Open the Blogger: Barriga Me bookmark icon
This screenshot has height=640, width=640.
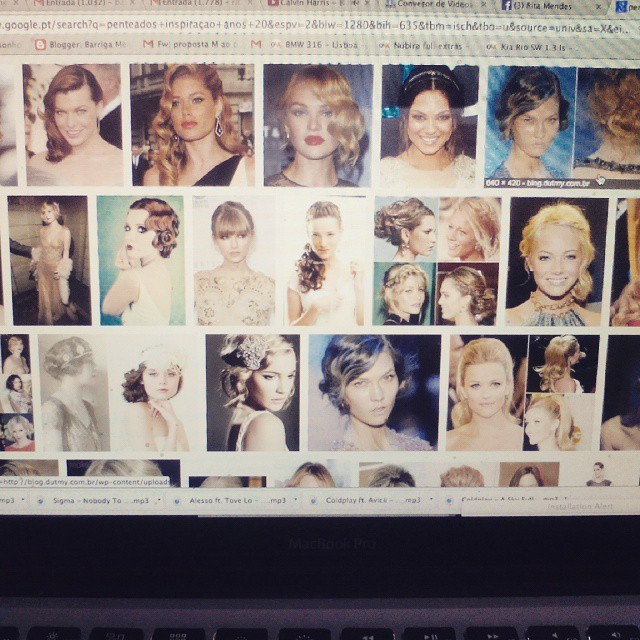(x=39, y=44)
